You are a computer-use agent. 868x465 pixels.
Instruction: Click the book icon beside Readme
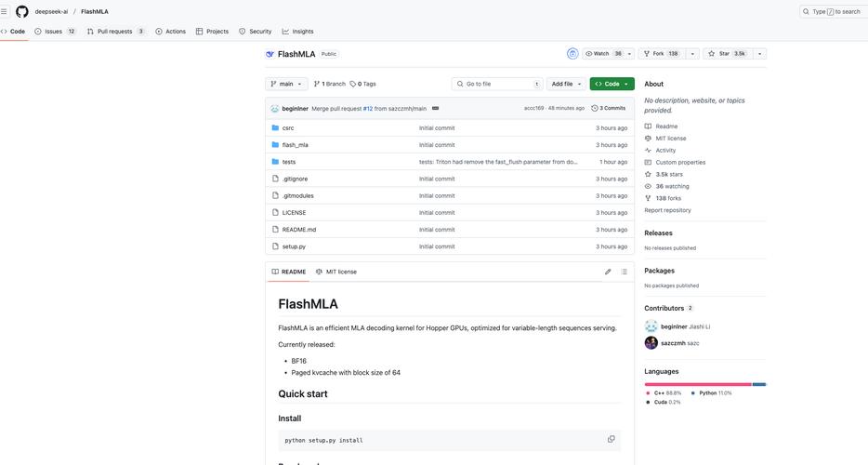coord(648,126)
